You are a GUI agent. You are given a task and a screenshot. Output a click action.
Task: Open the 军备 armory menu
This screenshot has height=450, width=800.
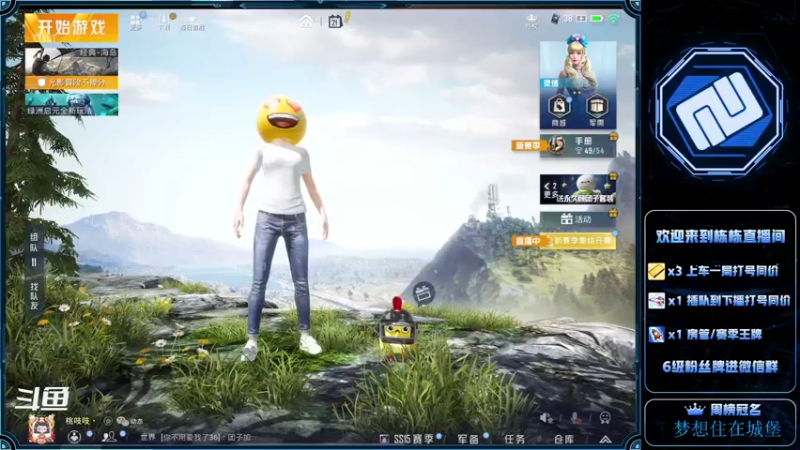coord(468,439)
